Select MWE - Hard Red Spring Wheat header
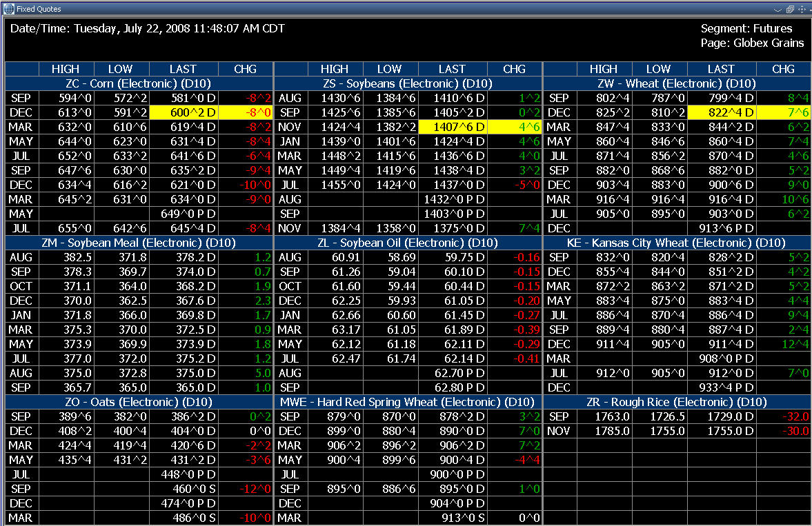The height and width of the screenshot is (526, 812). tap(408, 402)
